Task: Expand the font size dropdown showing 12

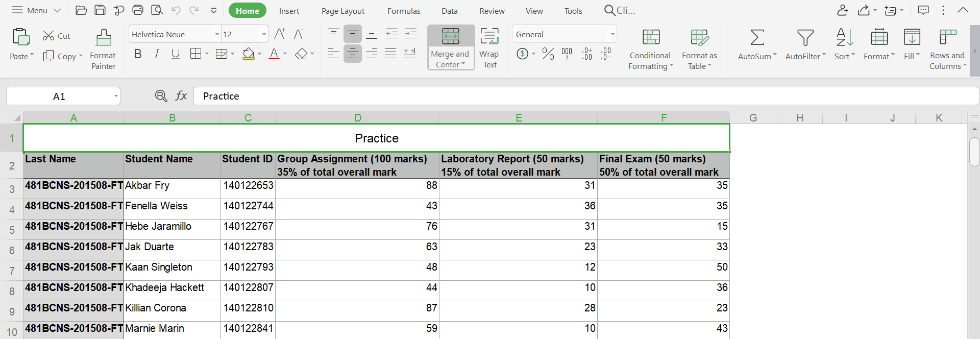Action: [264, 34]
